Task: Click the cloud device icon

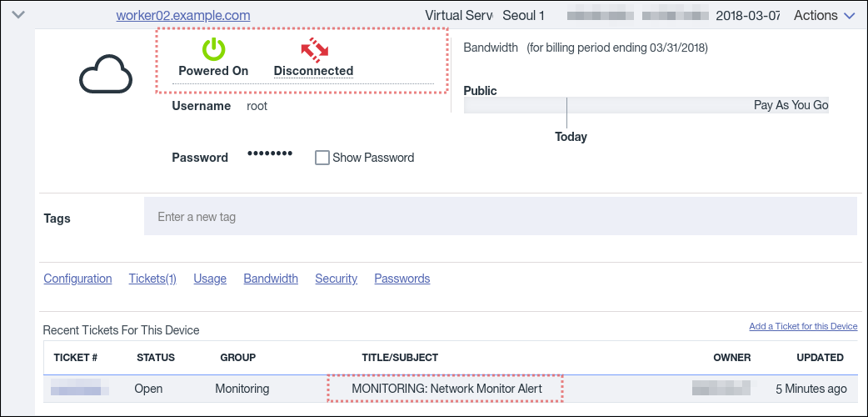Action: point(106,76)
